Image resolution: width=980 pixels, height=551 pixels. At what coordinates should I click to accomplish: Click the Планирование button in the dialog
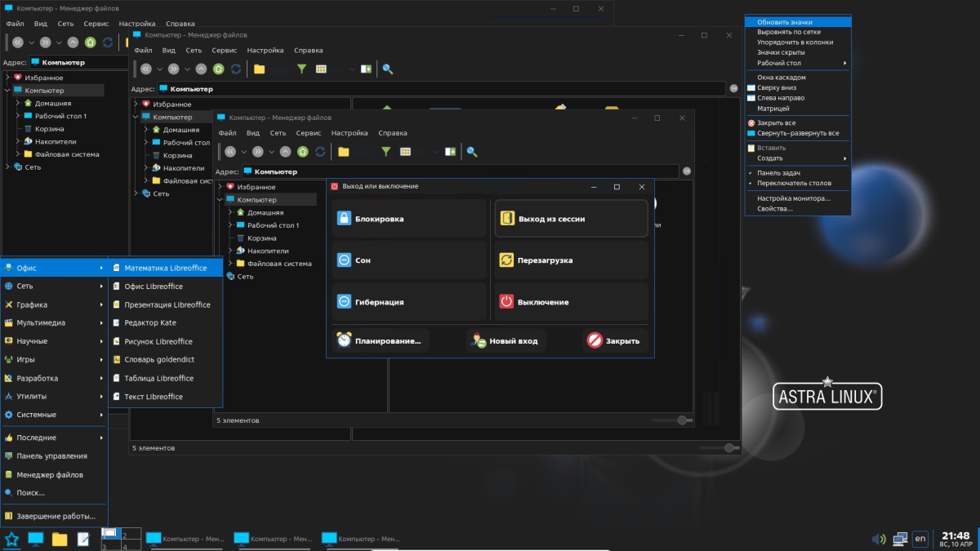(x=381, y=340)
